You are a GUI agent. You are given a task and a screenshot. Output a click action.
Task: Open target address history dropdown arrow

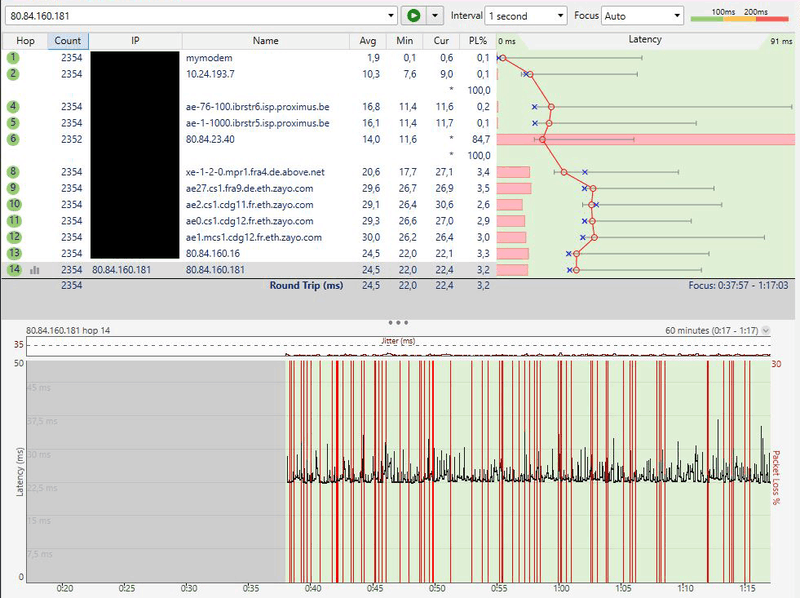point(390,16)
